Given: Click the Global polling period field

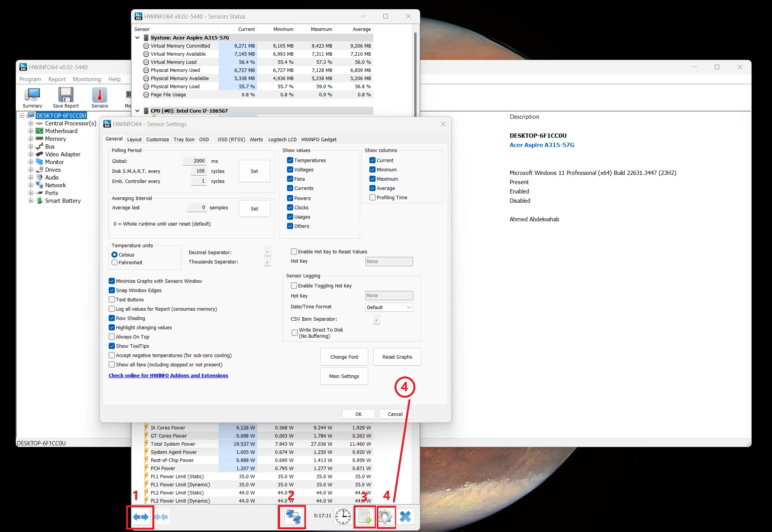Looking at the screenshot, I should click(x=195, y=161).
